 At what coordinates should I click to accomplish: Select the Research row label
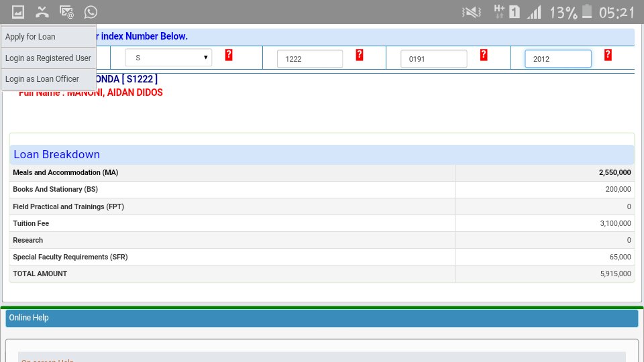click(x=28, y=240)
